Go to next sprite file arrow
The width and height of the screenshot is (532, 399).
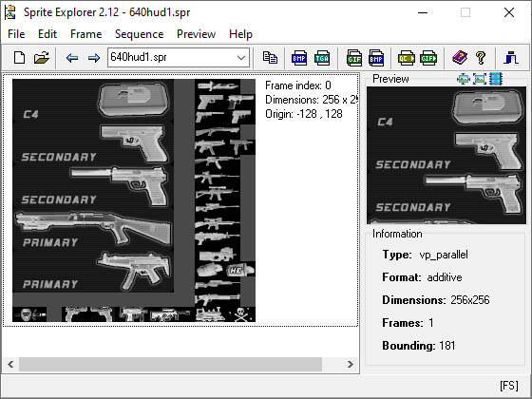[94, 58]
